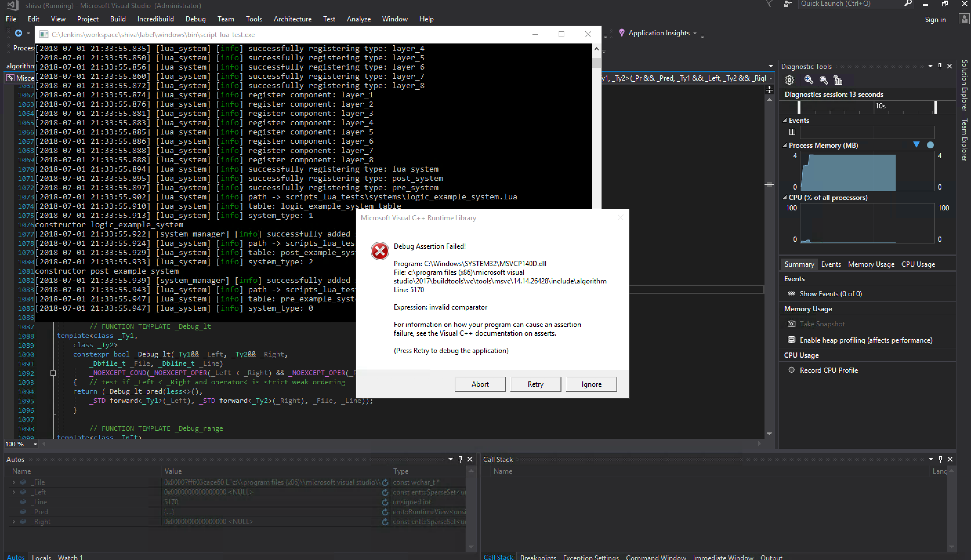Select the Record CPU Profile radio button
The height and width of the screenshot is (560, 971).
pos(791,370)
